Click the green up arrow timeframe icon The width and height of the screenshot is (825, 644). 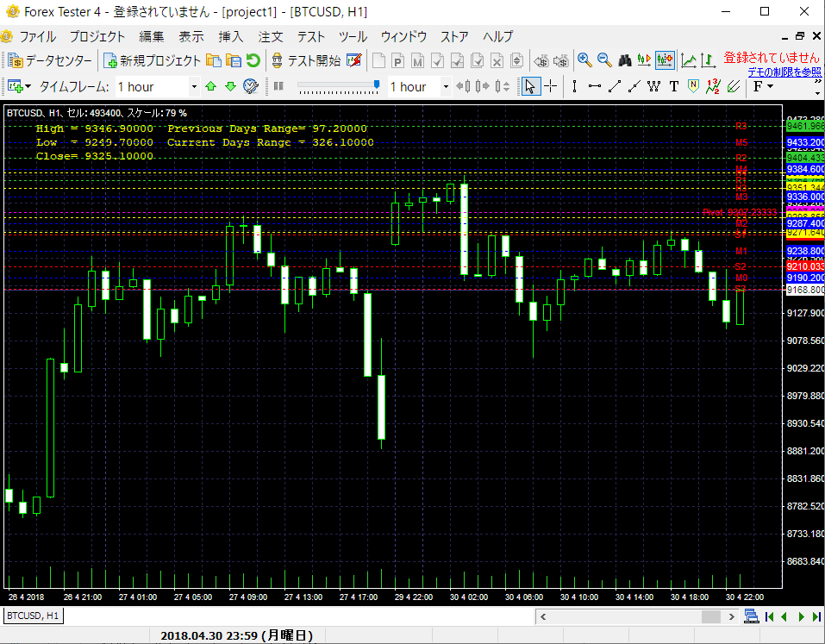click(211, 86)
